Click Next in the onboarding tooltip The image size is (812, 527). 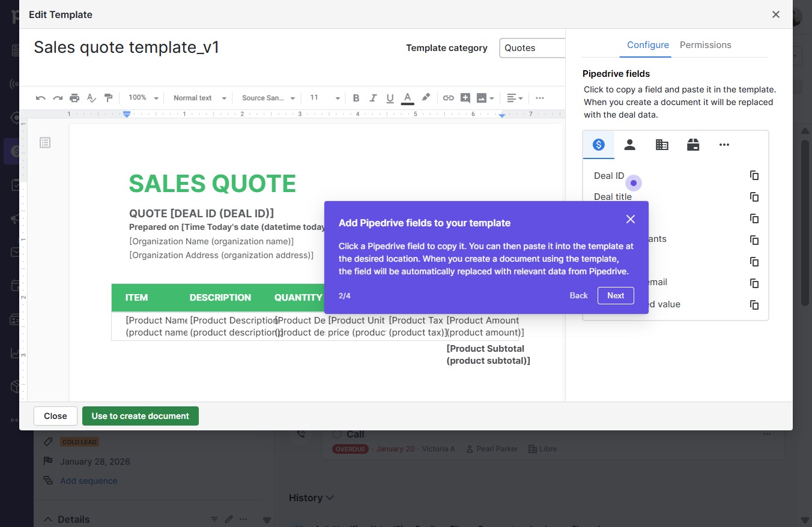tap(616, 295)
